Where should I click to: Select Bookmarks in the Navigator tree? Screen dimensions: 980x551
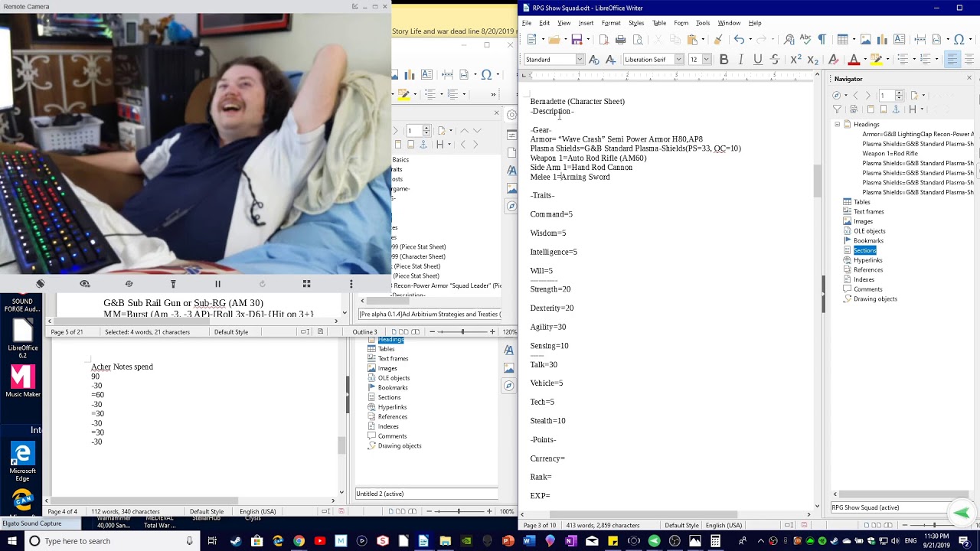tap(868, 240)
